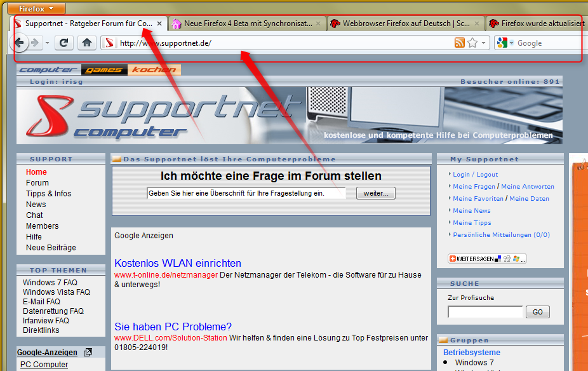
Task: Open Meine News link
Action: point(472,210)
